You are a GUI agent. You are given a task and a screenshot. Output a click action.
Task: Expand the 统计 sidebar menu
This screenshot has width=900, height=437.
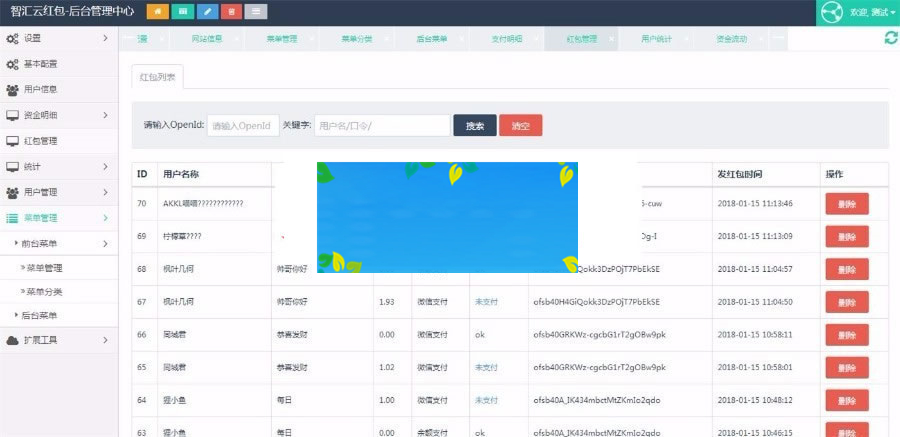click(x=60, y=166)
